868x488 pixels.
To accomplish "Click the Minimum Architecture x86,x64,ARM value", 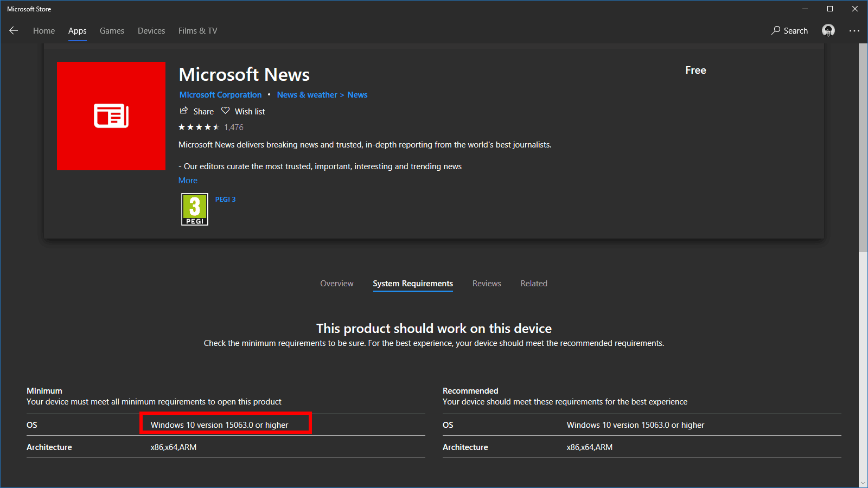I will point(174,447).
